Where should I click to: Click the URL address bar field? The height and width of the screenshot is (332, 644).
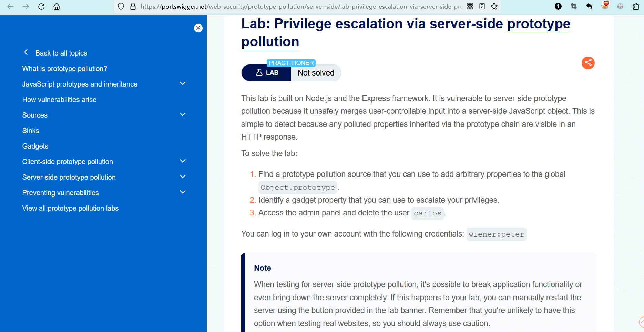pyautogui.click(x=300, y=6)
